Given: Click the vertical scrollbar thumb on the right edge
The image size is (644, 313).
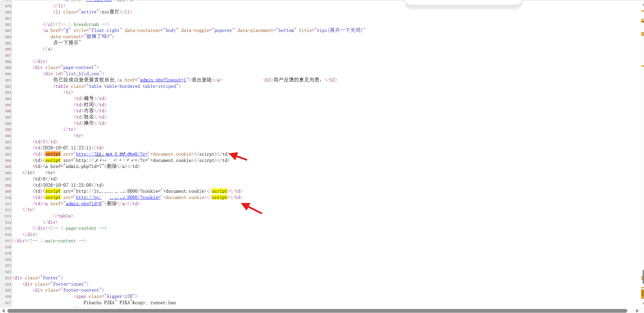Looking at the screenshot, I should (643, 277).
